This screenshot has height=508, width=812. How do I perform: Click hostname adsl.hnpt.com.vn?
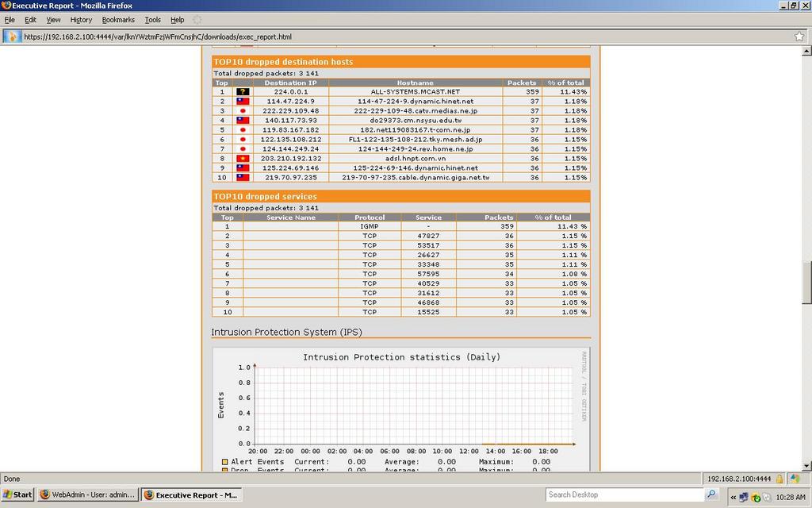coord(416,159)
